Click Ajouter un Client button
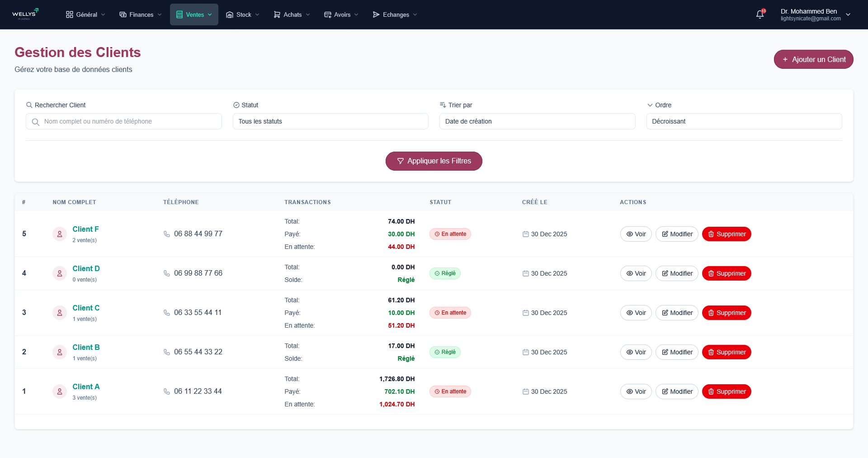 coord(813,59)
